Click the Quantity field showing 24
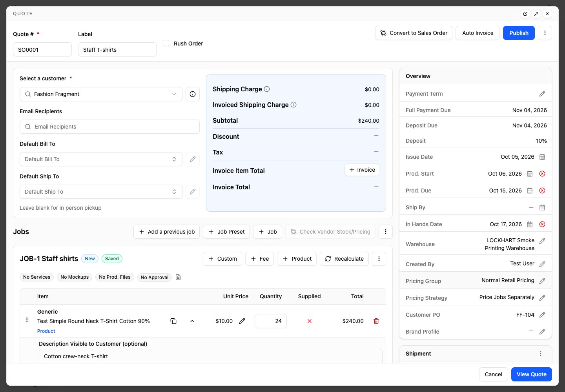Image resolution: width=565 pixels, height=392 pixels. [271, 321]
